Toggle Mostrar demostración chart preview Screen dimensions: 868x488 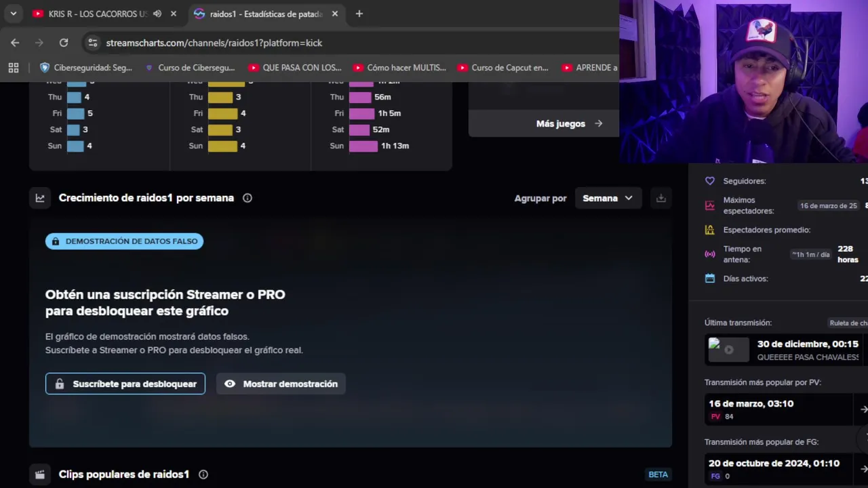(x=281, y=384)
